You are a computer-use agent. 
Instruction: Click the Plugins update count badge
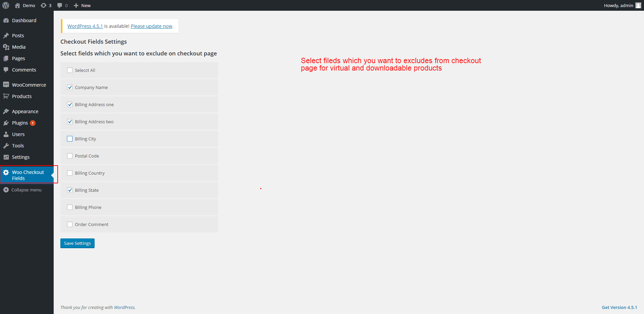point(33,123)
